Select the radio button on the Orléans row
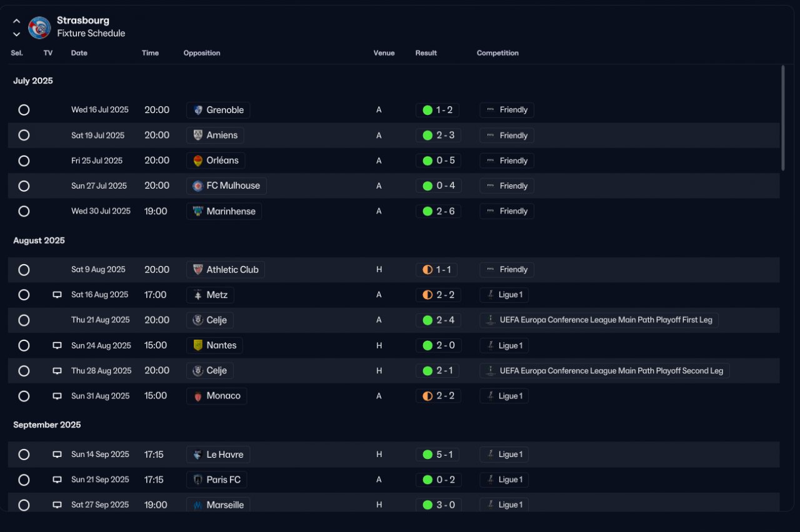800x532 pixels. pyautogui.click(x=24, y=160)
